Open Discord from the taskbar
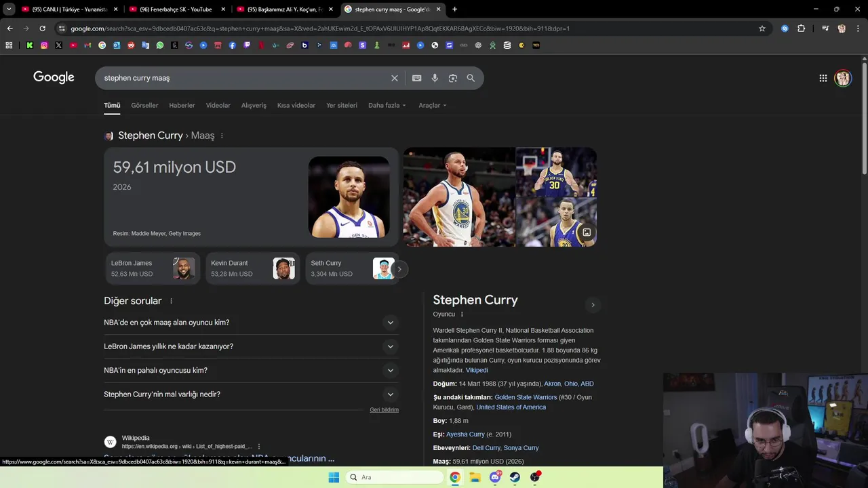Image resolution: width=868 pixels, height=488 pixels. (495, 477)
